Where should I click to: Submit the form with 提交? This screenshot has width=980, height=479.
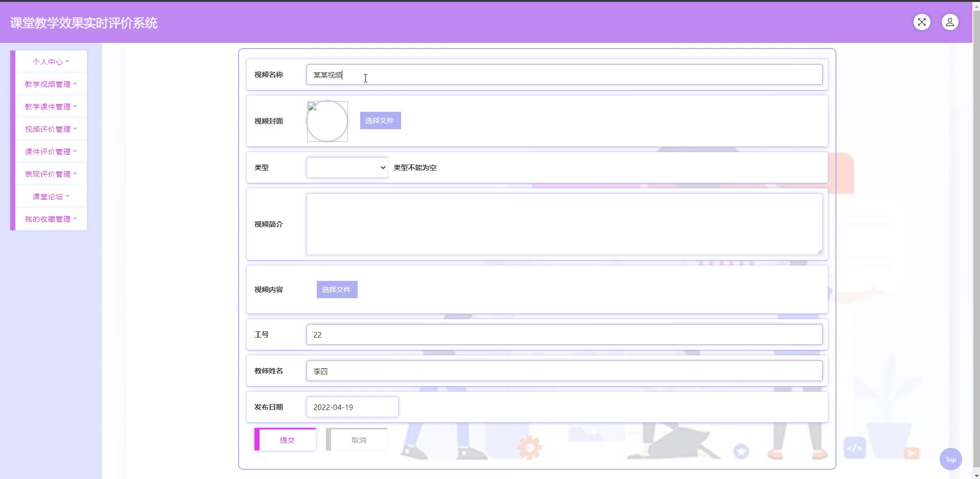coord(285,439)
